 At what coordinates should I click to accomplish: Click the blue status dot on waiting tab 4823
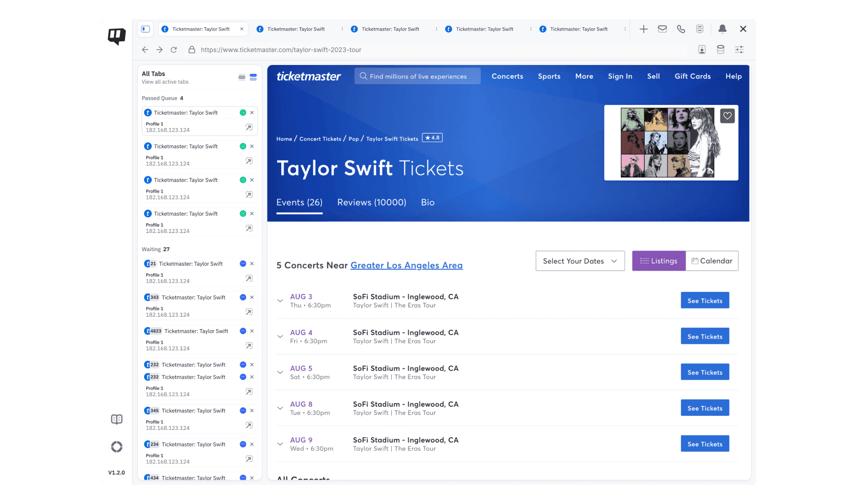point(243,331)
